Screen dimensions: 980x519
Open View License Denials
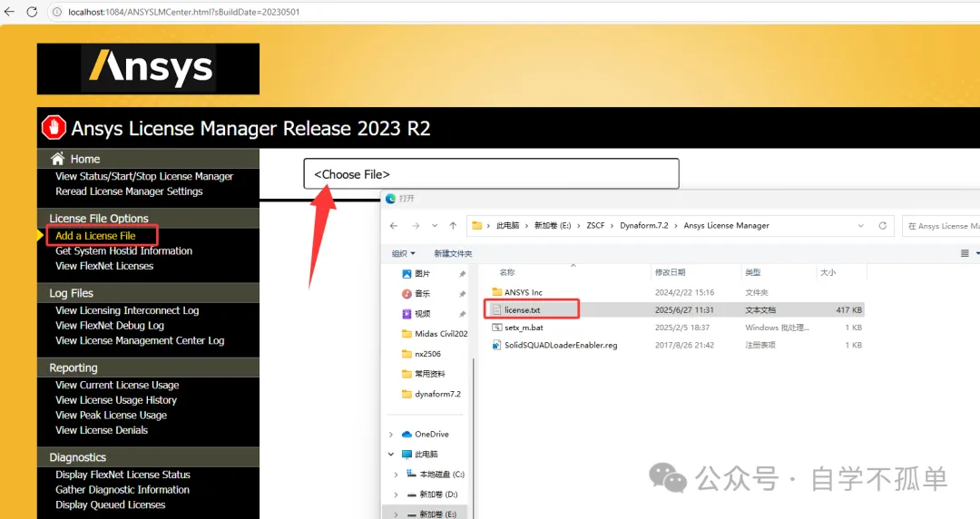[x=102, y=429]
